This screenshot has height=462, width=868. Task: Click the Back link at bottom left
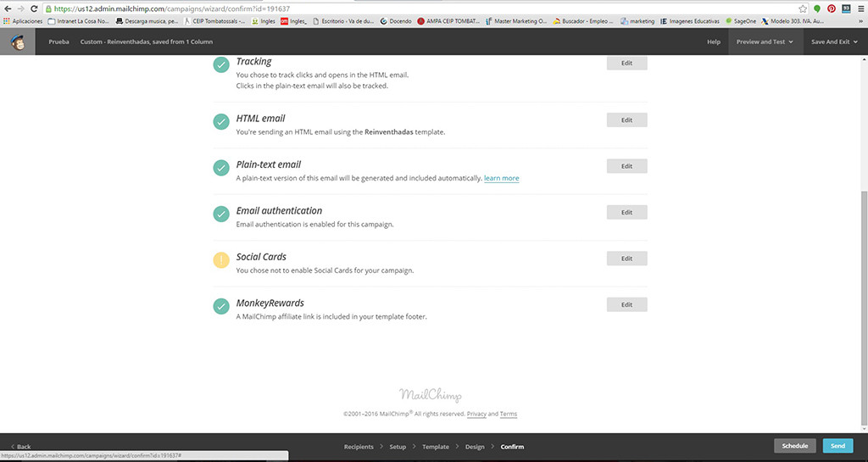tap(21, 447)
